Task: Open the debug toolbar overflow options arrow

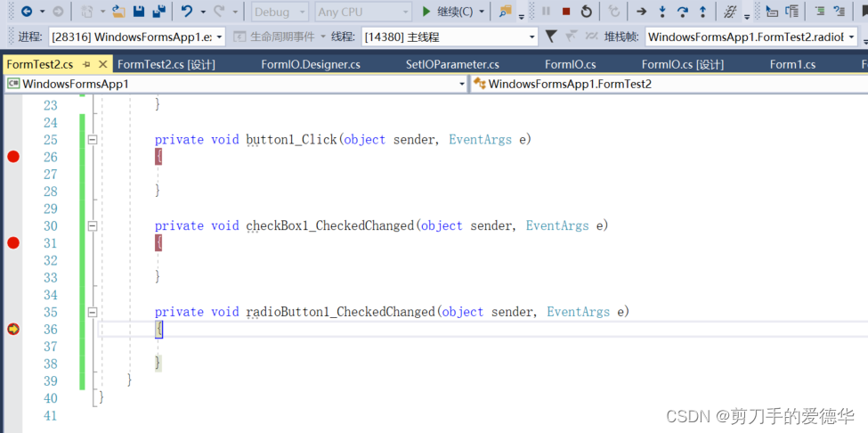Action: point(747,17)
